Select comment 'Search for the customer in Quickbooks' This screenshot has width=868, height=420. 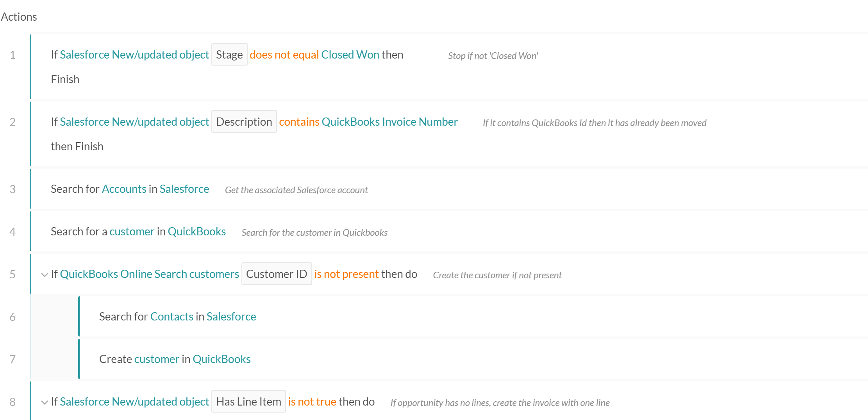[x=314, y=233]
